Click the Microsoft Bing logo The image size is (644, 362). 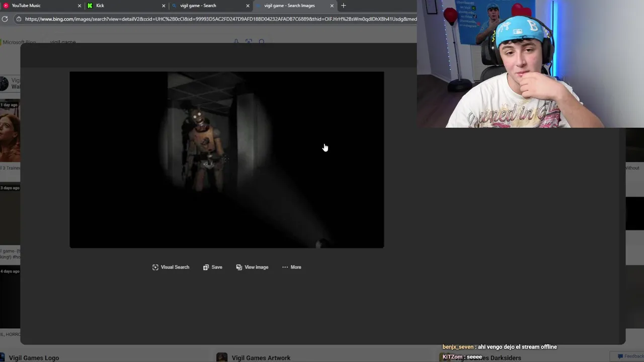tap(18, 42)
